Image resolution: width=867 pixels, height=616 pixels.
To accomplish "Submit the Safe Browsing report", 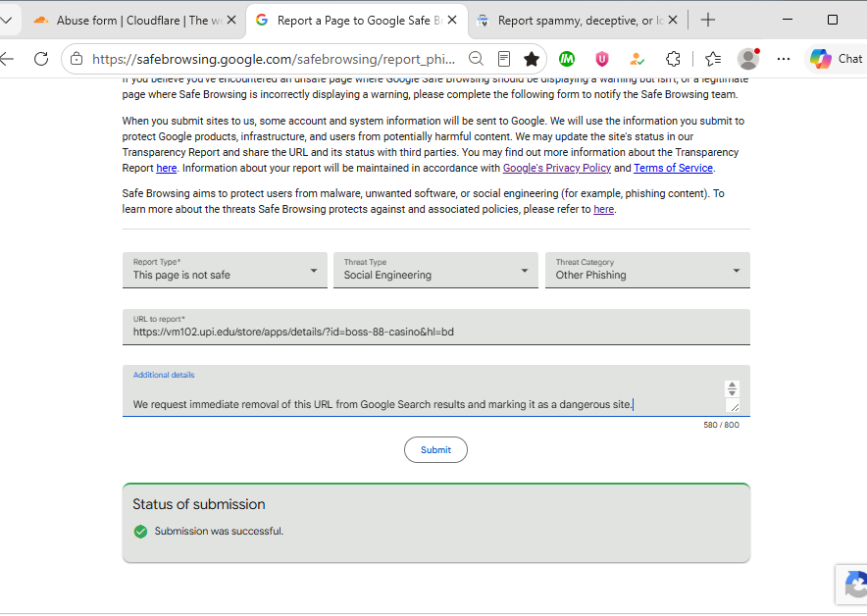I will [x=435, y=450].
